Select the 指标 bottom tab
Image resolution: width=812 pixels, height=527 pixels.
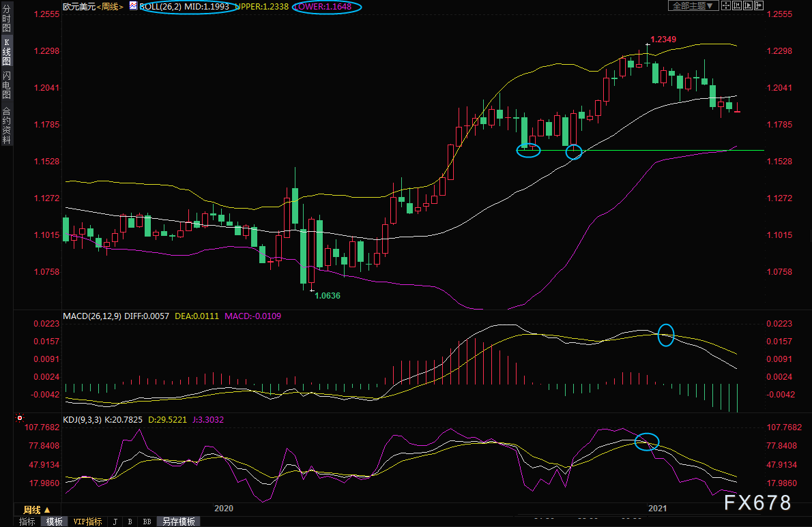(27, 522)
